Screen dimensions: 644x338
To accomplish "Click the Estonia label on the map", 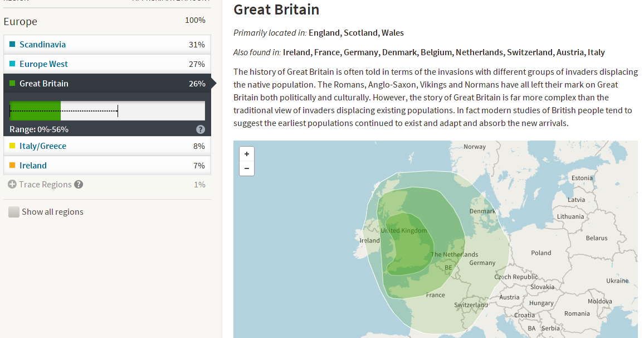I will [582, 178].
